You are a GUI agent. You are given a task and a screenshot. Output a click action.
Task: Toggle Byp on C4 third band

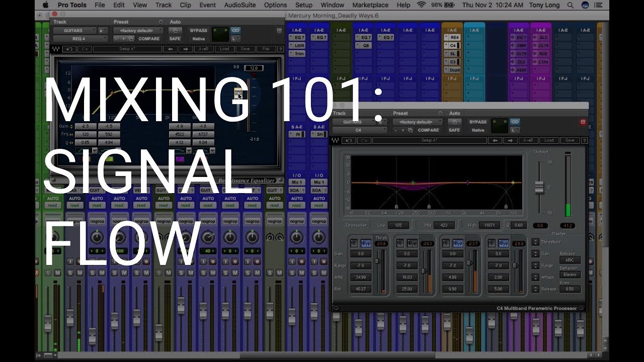click(x=458, y=243)
